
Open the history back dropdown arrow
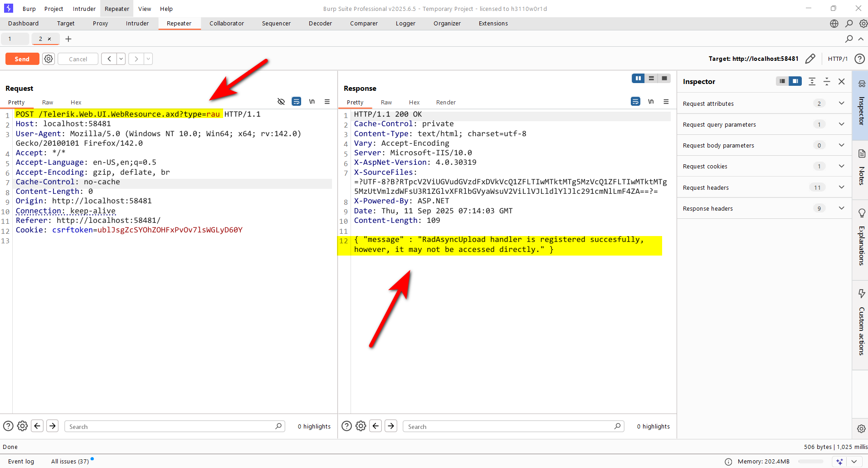click(121, 59)
